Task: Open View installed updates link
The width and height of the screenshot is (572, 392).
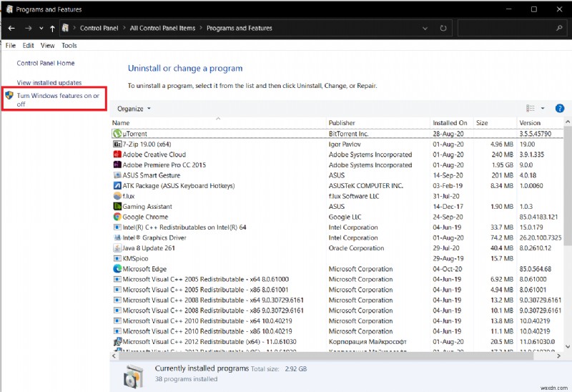Action: tap(49, 82)
